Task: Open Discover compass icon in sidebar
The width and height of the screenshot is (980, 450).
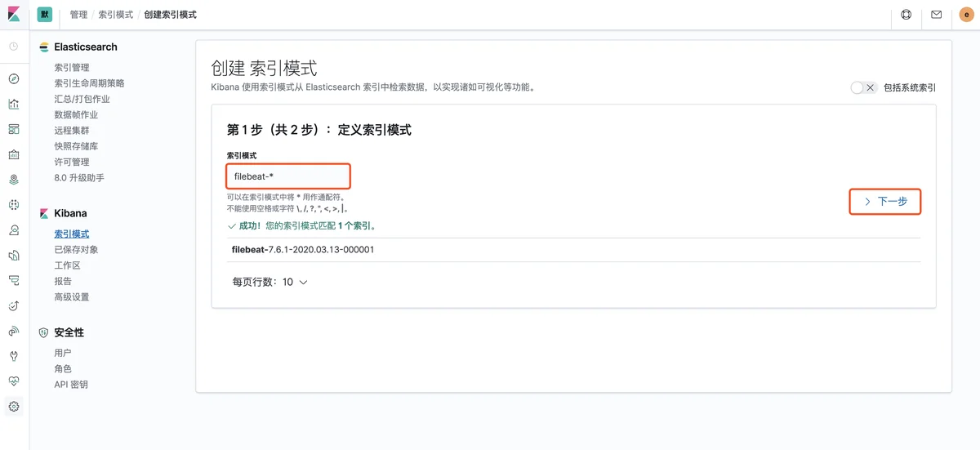Action: click(x=14, y=79)
